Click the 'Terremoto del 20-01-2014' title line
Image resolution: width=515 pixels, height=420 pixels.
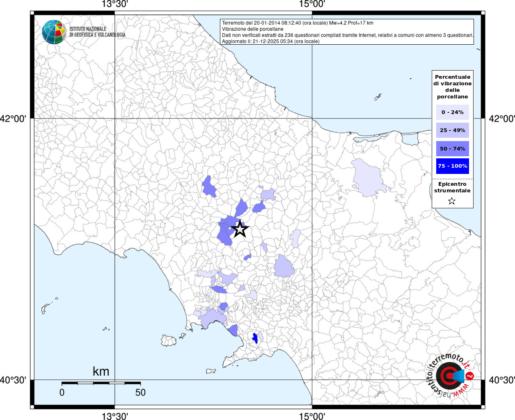[x=298, y=23]
